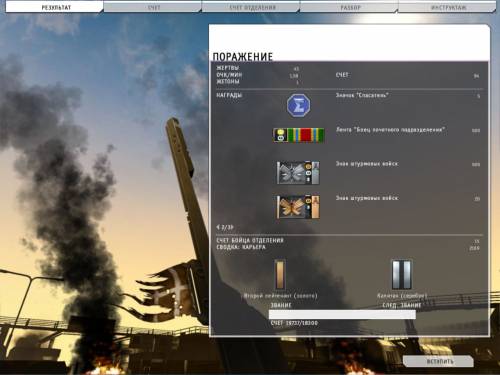Select the gold second lieutenant rank insignia
Viewport: 500px width, 375px height.
[279, 275]
